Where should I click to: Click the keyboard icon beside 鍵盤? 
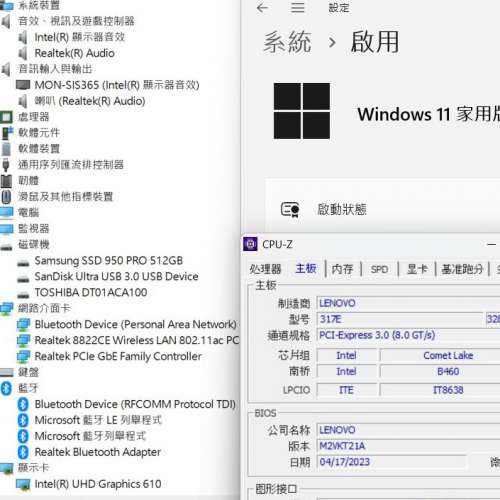[x=7, y=372]
